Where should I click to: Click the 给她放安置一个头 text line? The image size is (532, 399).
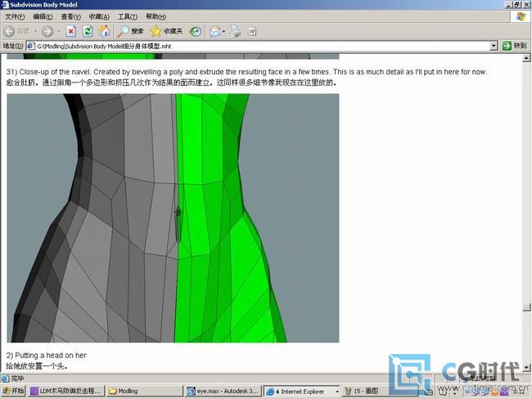point(37,366)
